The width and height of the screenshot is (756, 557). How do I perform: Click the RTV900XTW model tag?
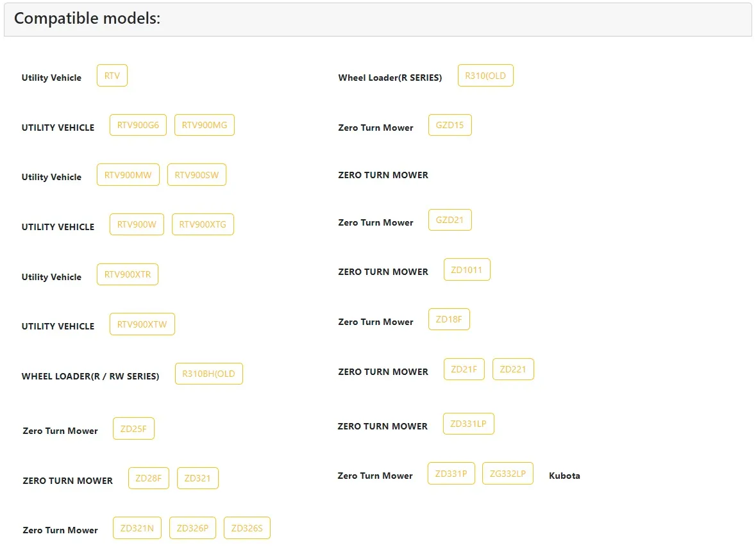coord(142,324)
